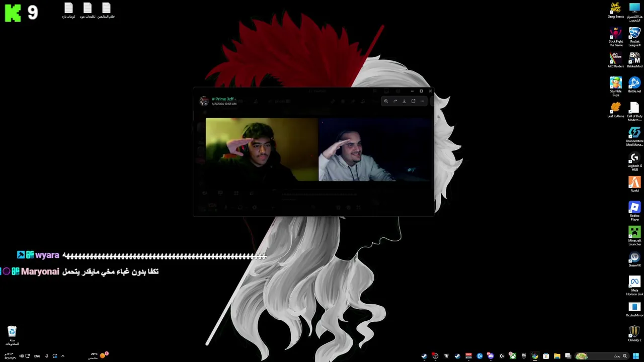Screen dimensions: 644x362
Task: Open File Explorer from the taskbar
Action: [557, 356]
